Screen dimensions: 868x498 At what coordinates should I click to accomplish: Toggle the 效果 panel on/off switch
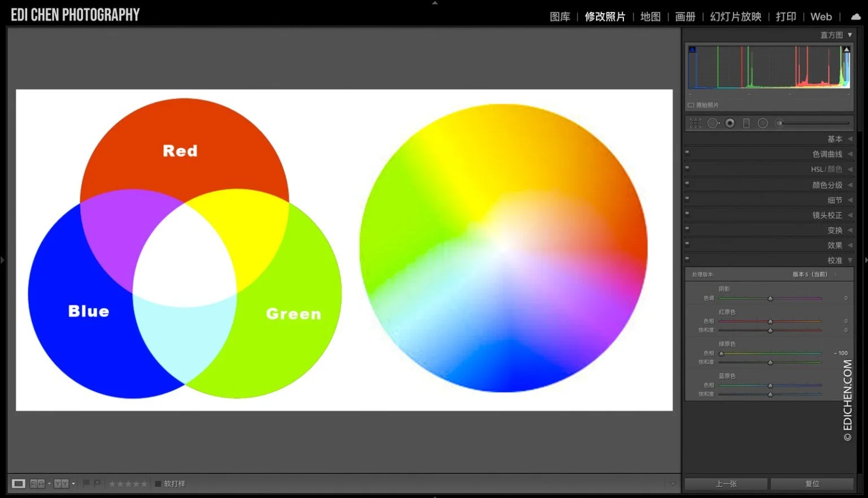687,243
